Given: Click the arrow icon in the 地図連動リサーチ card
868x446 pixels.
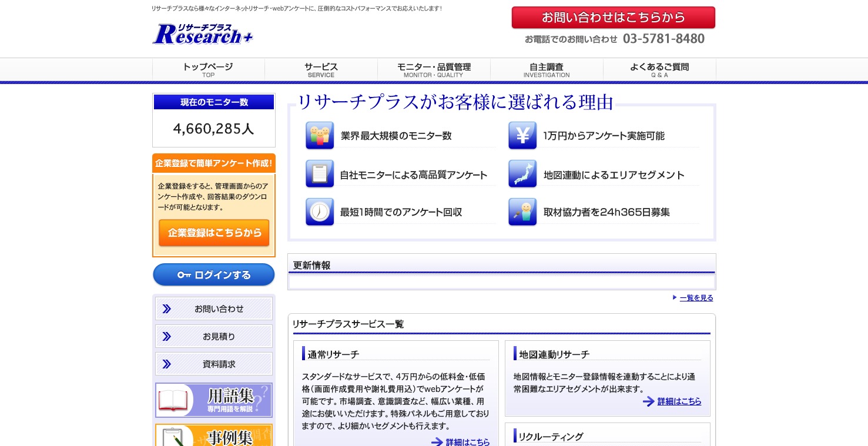Looking at the screenshot, I should [x=649, y=401].
